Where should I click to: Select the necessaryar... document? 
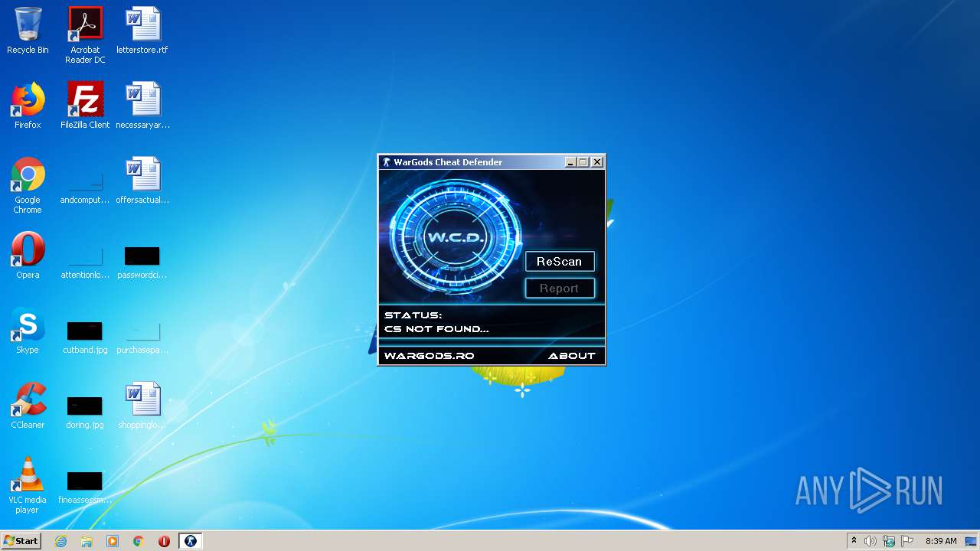tap(142, 106)
